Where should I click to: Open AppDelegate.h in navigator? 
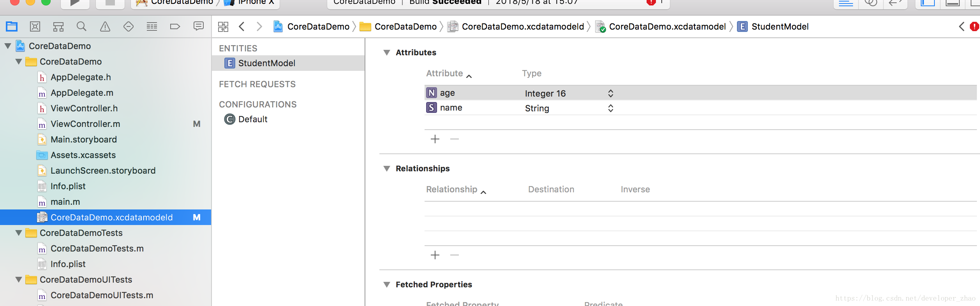pyautogui.click(x=81, y=77)
